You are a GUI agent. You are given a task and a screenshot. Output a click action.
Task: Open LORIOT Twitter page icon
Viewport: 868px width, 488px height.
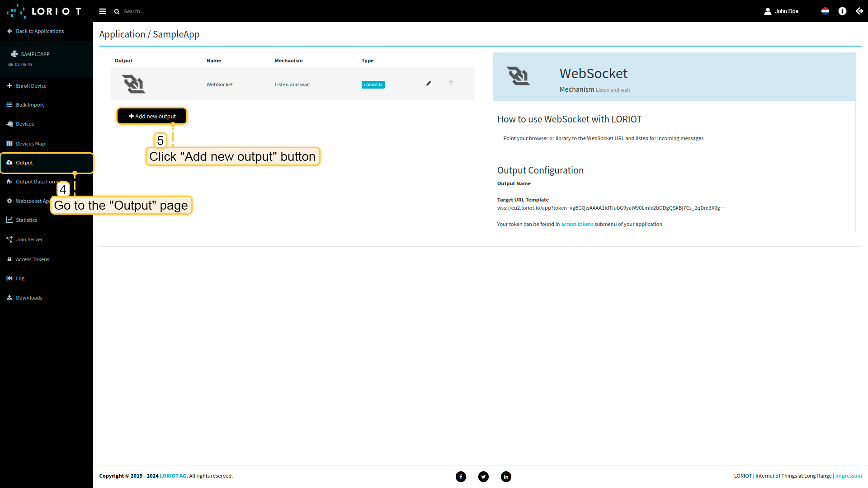tap(483, 477)
